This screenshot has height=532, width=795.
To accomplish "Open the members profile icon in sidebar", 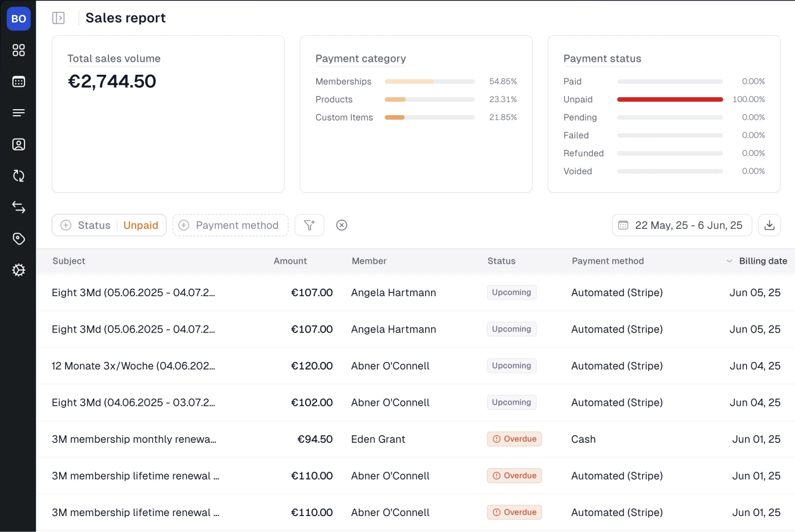I will [18, 145].
